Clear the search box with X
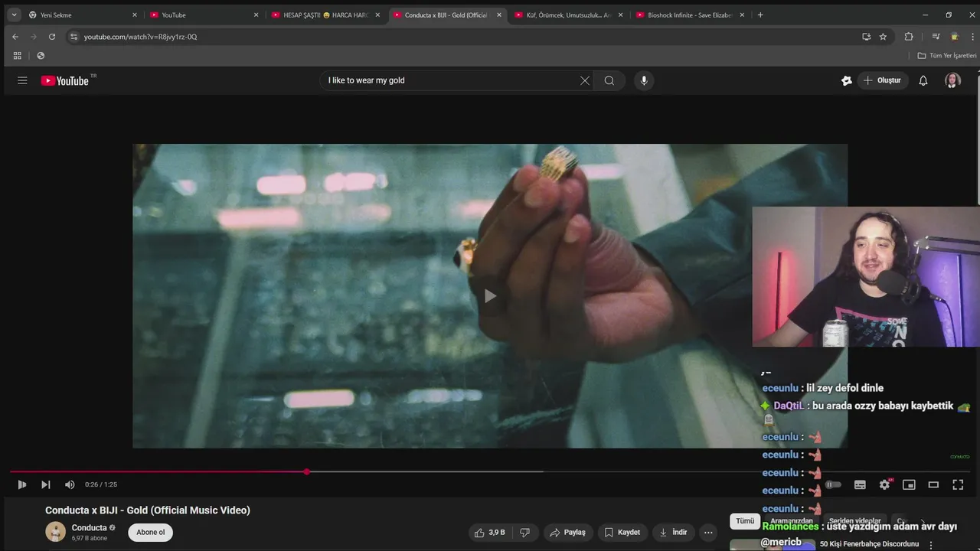Image resolution: width=980 pixels, height=551 pixels. [585, 80]
